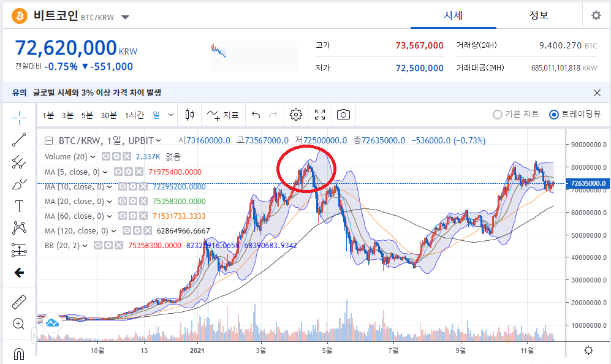The image size is (611, 364).
Task: Switch to the 정보 tab
Action: click(539, 15)
